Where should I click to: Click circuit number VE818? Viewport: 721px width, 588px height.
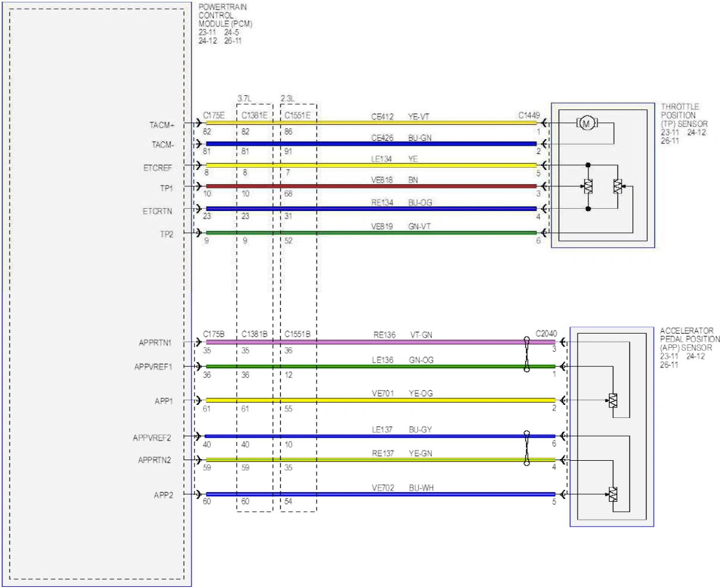(x=382, y=180)
